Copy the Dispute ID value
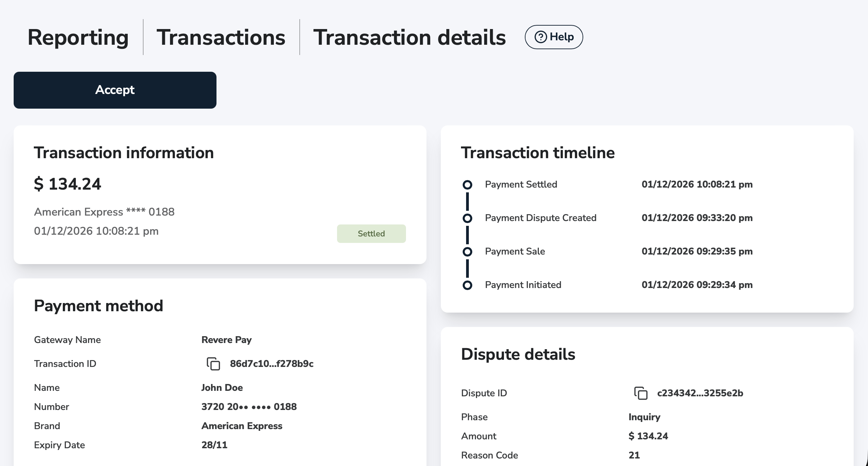868x466 pixels. pos(641,393)
